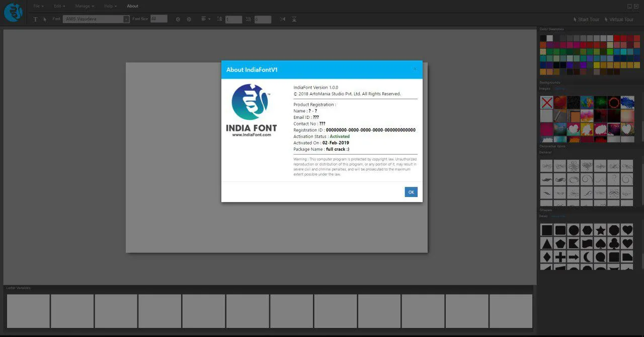Click the next circular arrow icon
Viewport: 644px width, 337px height.
pyautogui.click(x=189, y=19)
